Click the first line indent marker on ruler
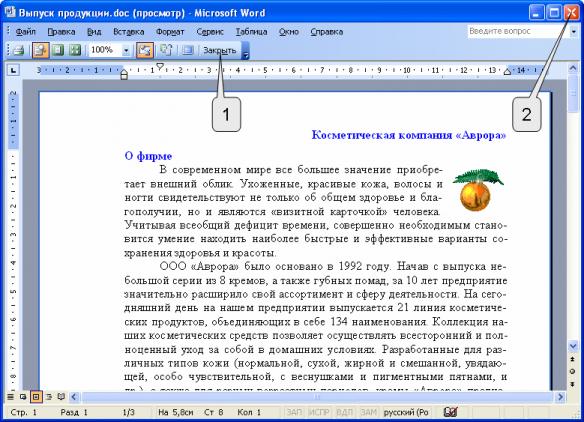584x422 pixels. (160, 66)
